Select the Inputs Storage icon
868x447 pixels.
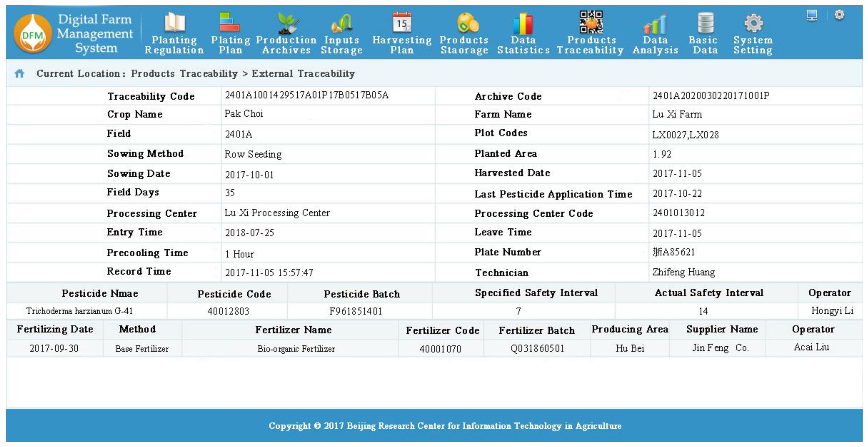342,23
